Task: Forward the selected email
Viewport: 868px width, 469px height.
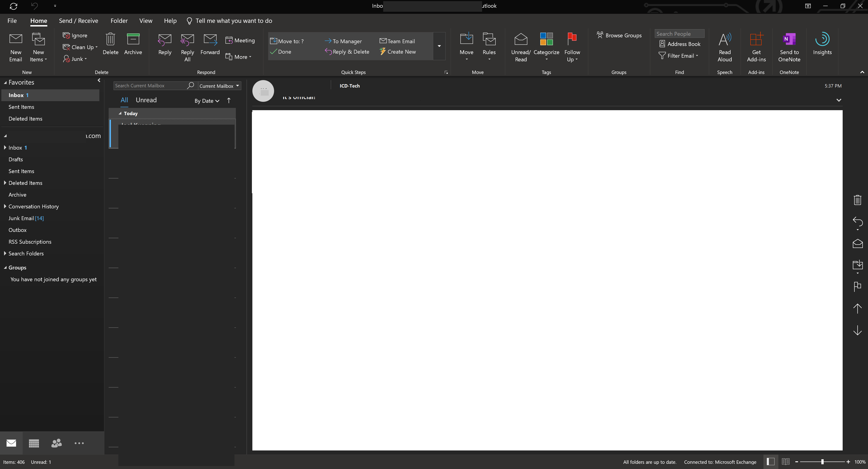Action: 210,44
